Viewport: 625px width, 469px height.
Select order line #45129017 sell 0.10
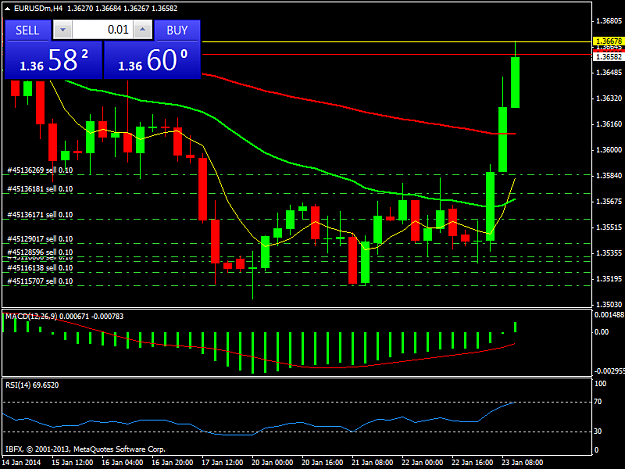(40, 239)
